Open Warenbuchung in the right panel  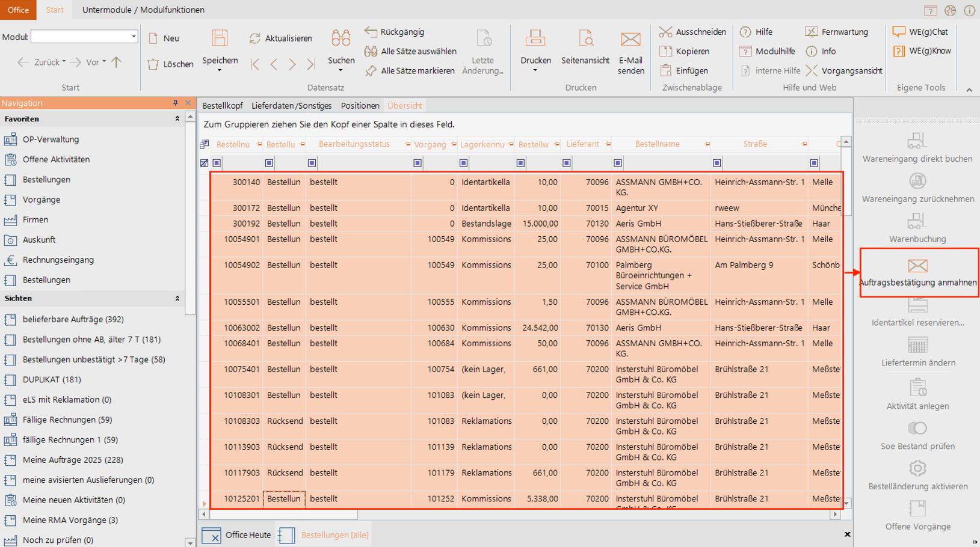[917, 228]
